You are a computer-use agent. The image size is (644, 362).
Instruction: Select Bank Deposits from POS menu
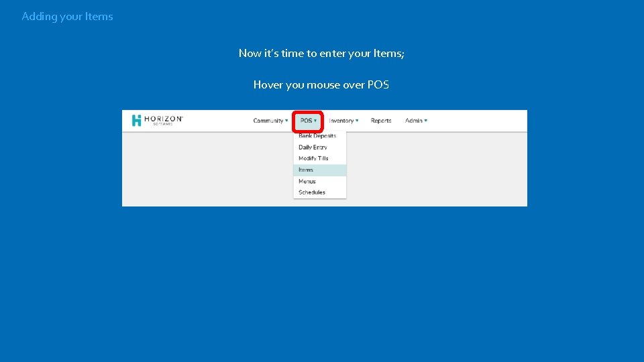pos(319,136)
